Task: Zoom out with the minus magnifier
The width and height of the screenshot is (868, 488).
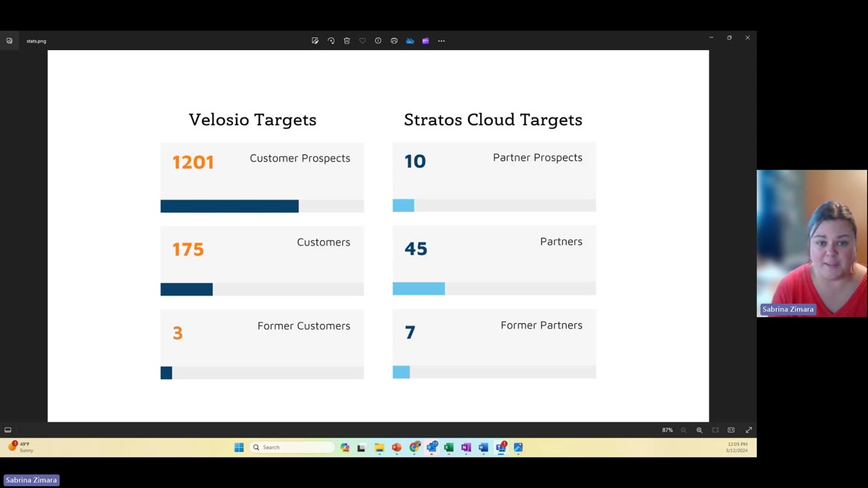Action: coord(684,430)
